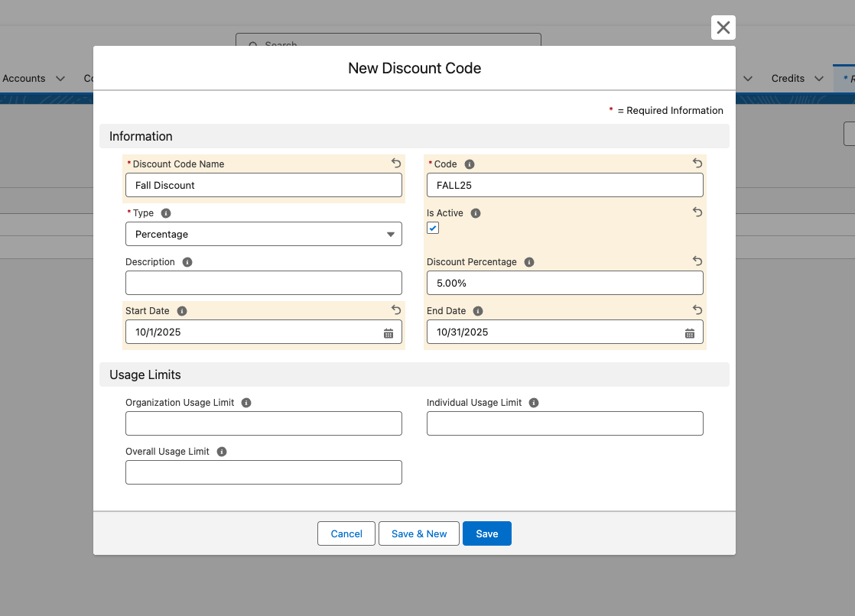Show the Individual Usage Limit help info
Image resolution: width=855 pixels, height=616 pixels.
pyautogui.click(x=534, y=403)
